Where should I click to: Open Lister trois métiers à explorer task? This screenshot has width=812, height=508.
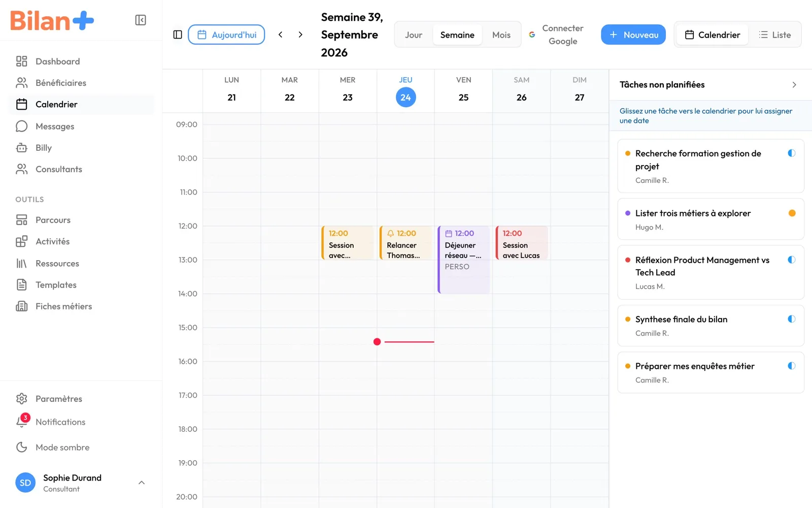pos(710,219)
